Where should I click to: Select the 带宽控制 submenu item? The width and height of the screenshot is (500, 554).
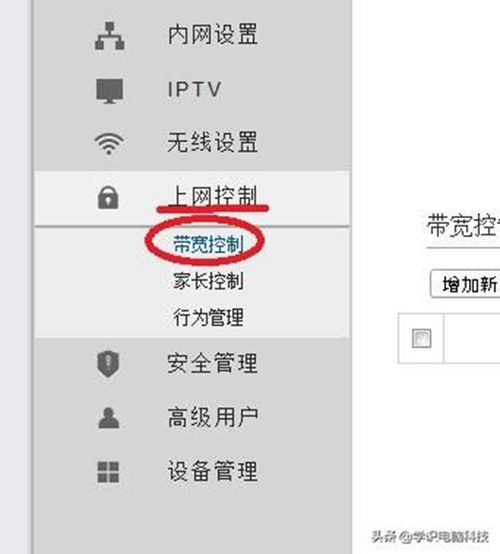point(208,244)
